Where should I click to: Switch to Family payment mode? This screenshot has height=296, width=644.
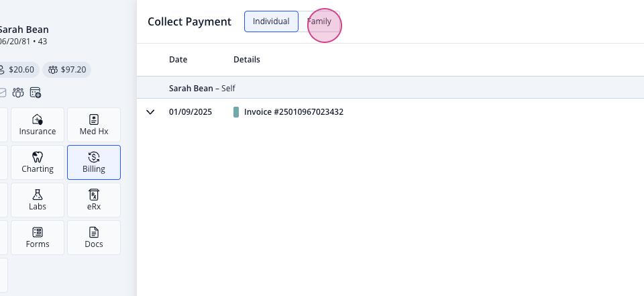pos(319,21)
